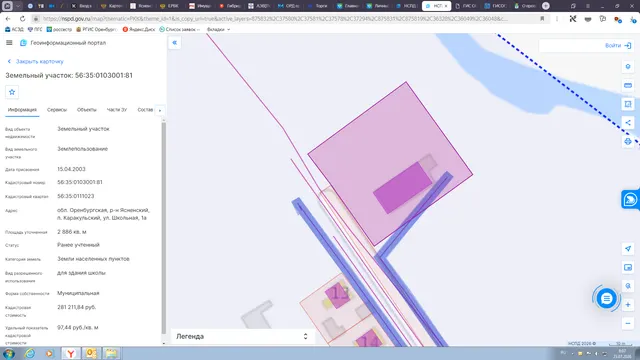Open the ПГС bookmark
Screen dimensions: 640x360
pos(35,29)
